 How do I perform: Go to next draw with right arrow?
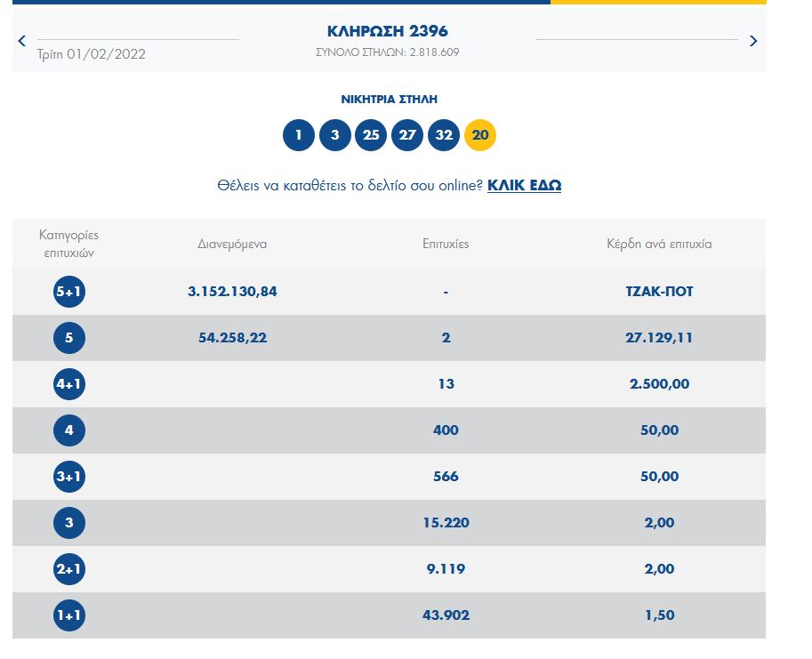pyautogui.click(x=753, y=40)
